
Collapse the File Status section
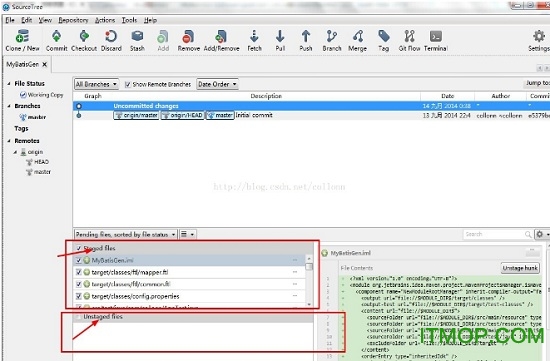[x=9, y=83]
